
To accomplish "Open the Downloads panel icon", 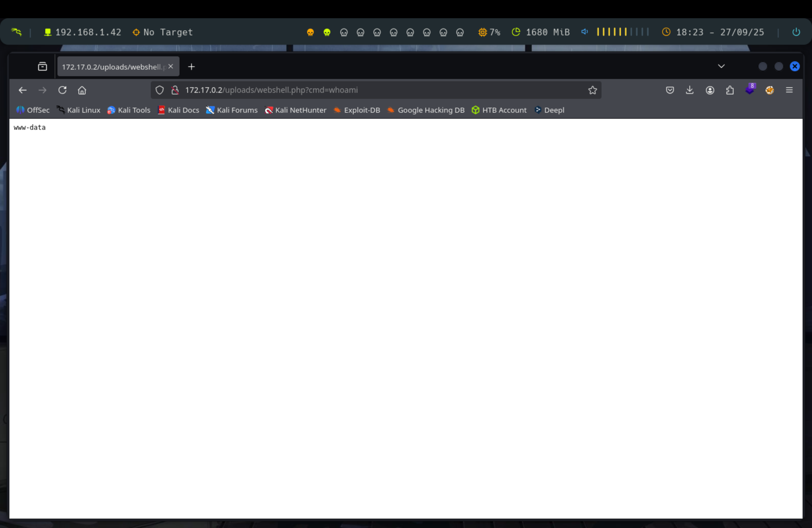I will 690,90.
